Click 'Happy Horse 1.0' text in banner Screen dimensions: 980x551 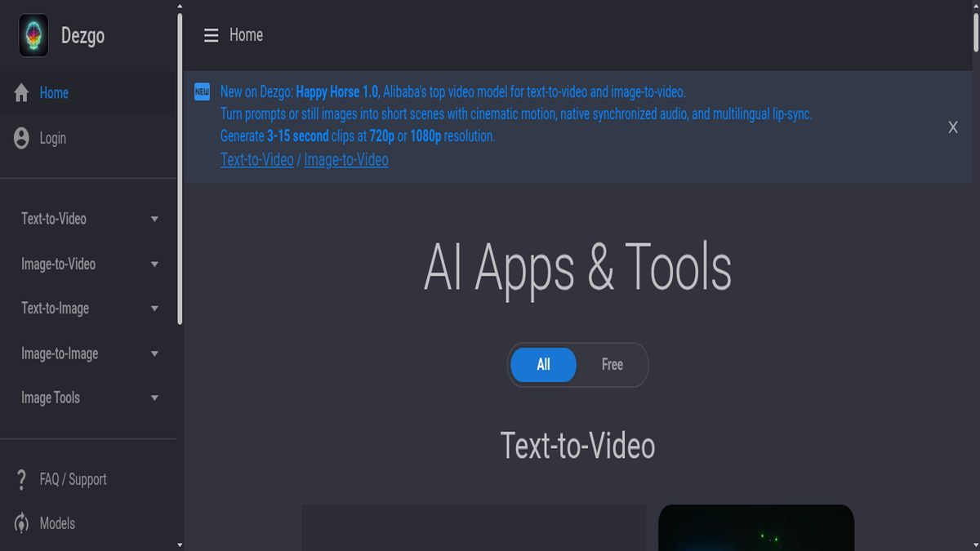(337, 91)
